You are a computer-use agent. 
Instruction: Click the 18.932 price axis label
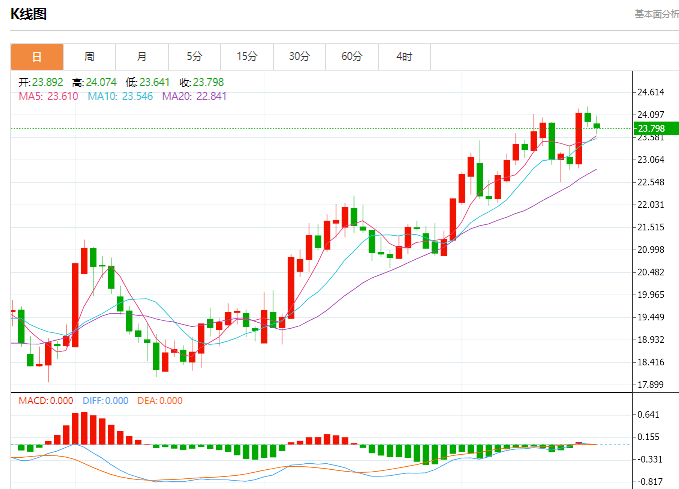pyautogui.click(x=650, y=340)
